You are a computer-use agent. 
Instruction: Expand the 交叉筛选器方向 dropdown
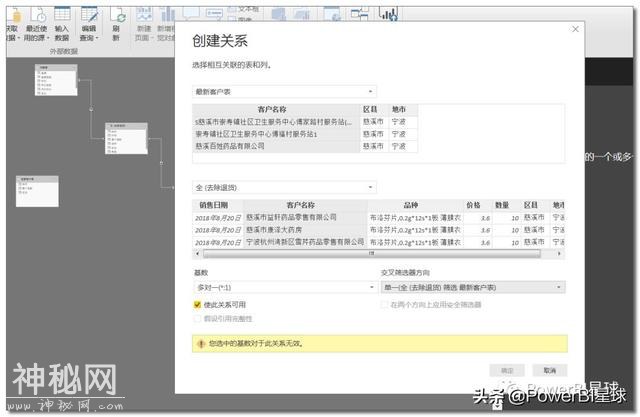pos(472,287)
